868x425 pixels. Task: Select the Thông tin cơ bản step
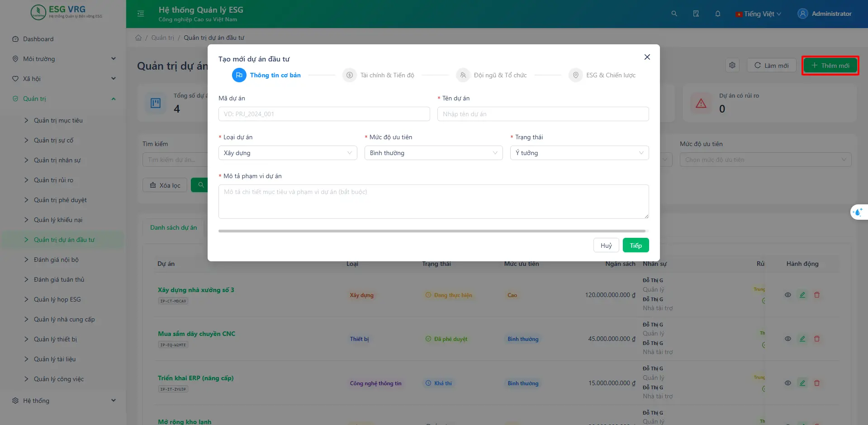coord(266,75)
